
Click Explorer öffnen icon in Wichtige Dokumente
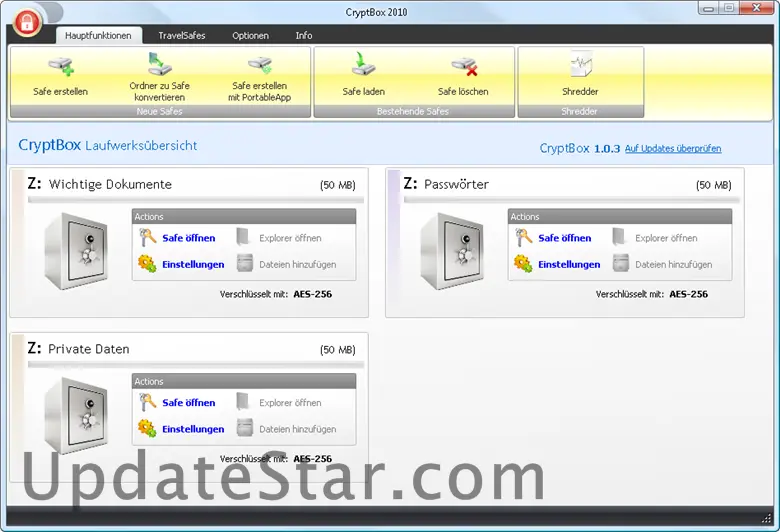(243, 237)
